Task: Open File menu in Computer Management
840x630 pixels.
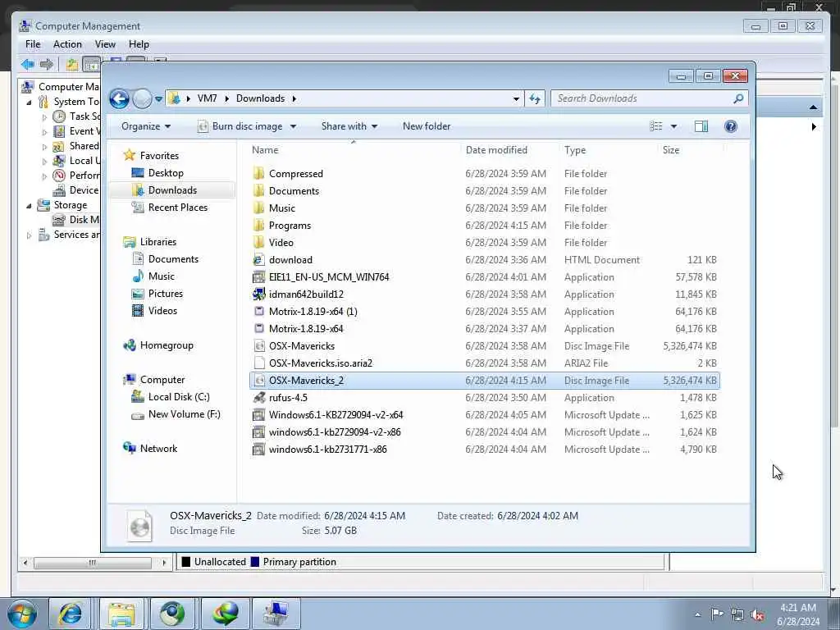Action: [33, 44]
